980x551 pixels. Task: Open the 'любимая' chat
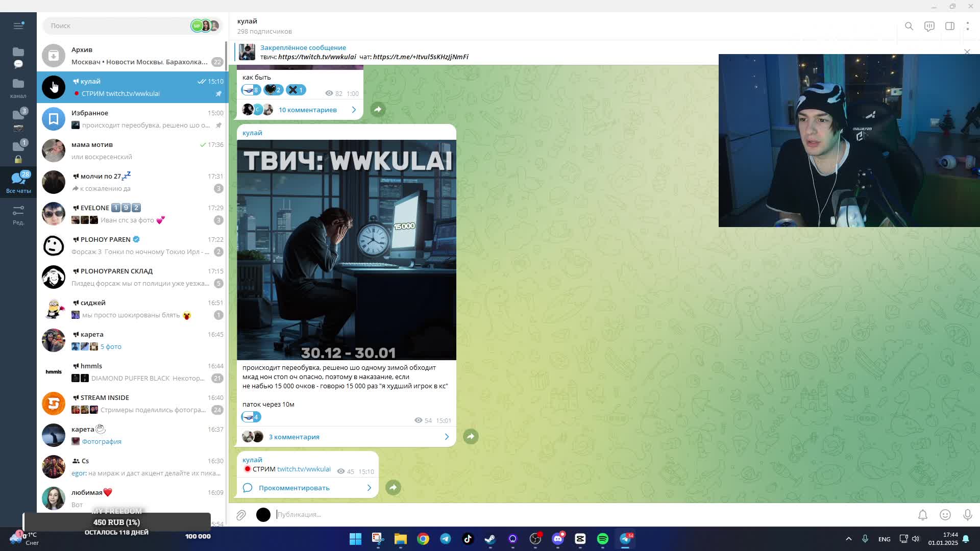133,498
